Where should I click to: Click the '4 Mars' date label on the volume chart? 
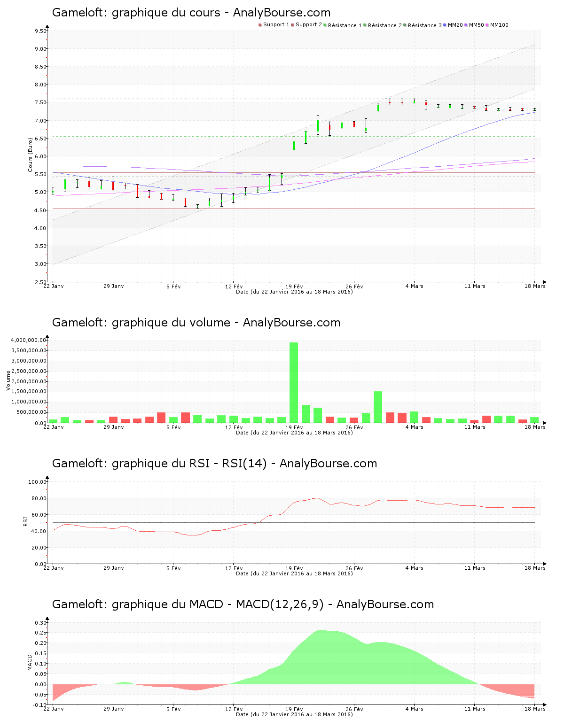[415, 427]
